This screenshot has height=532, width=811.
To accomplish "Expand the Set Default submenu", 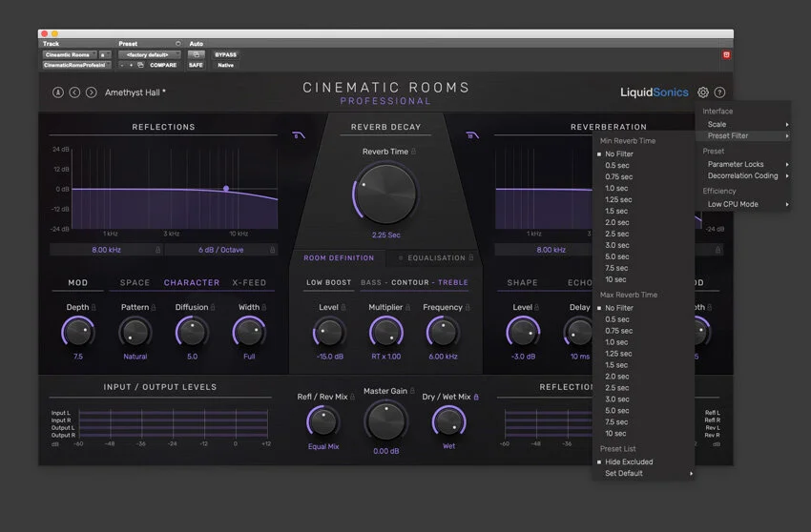I will tap(643, 473).
